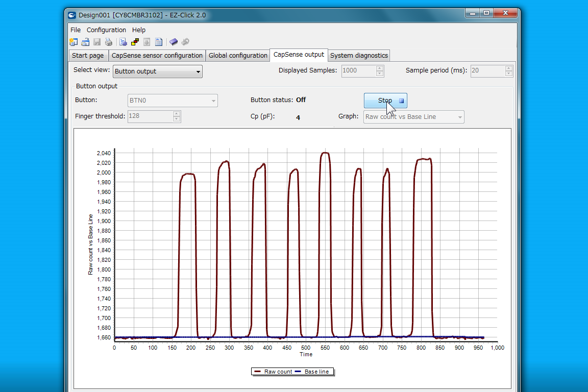The width and height of the screenshot is (588, 392).
Task: Click the purple chip device icon
Action: (x=173, y=42)
